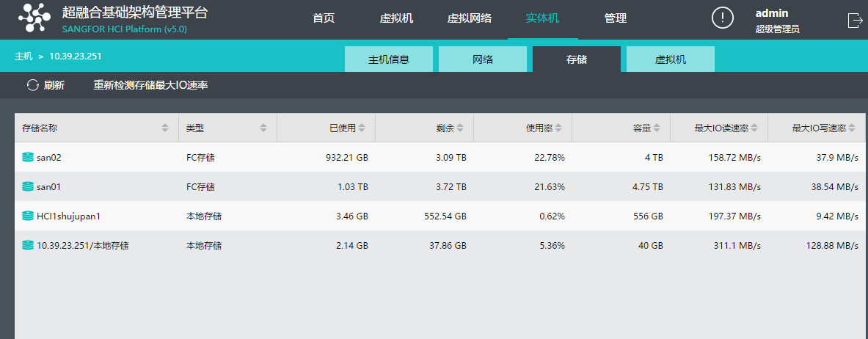Open the 管理 top menu

point(615,18)
